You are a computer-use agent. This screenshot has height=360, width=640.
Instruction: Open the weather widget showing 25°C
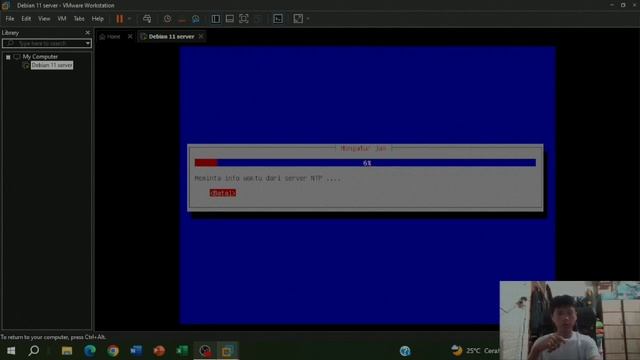pos(475,351)
